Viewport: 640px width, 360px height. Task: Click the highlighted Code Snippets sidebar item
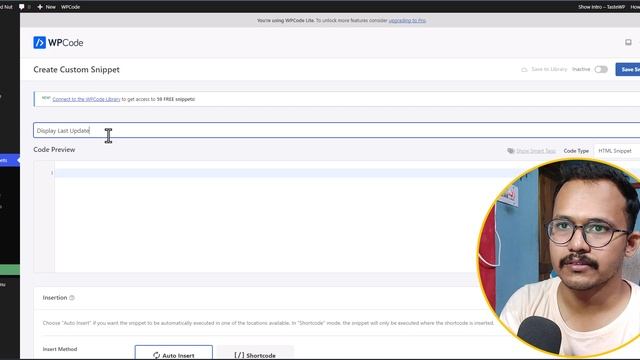(10, 160)
